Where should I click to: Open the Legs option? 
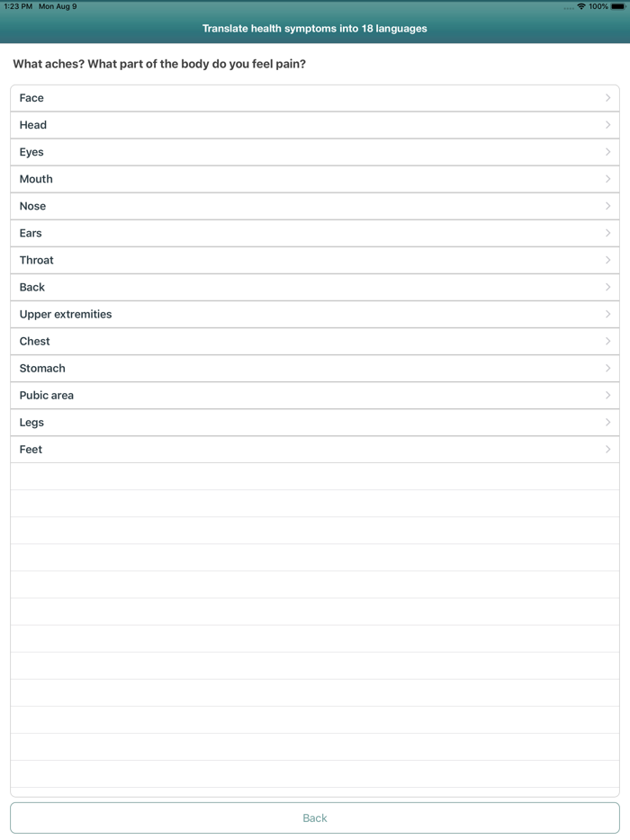[315, 421]
